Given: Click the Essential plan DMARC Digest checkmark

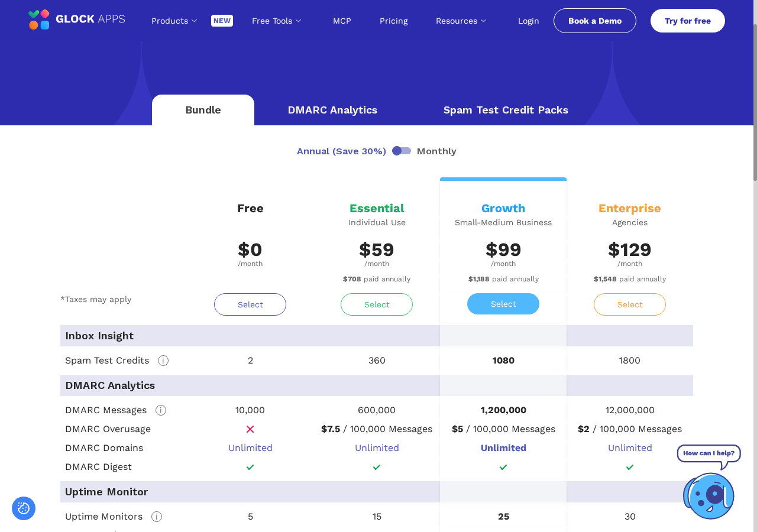Looking at the screenshot, I should tap(377, 467).
